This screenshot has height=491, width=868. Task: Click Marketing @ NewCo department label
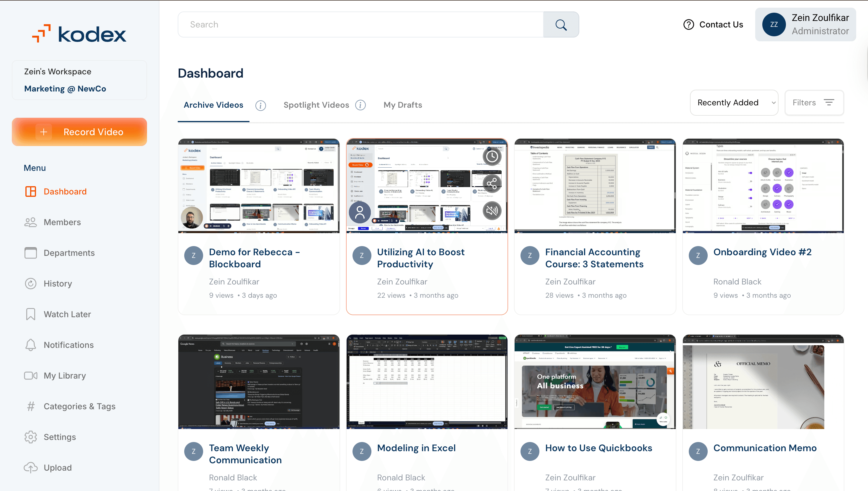click(x=65, y=89)
